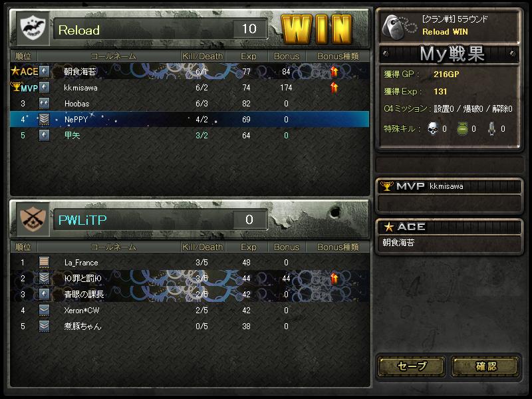This screenshot has height=399, width=532.
Task: Select the Hoobas player row
Action: click(190, 104)
